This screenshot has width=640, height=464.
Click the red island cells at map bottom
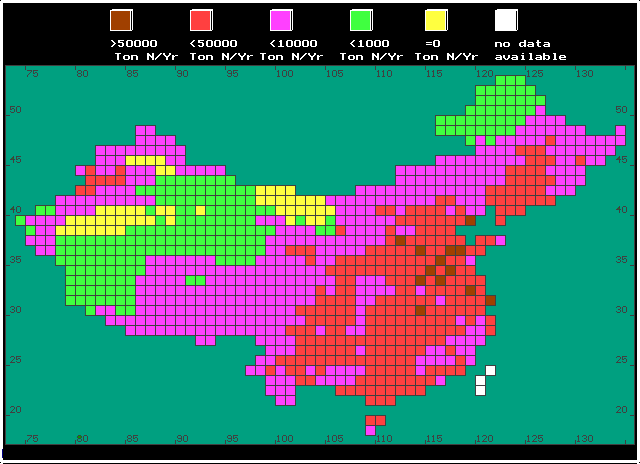(375, 424)
